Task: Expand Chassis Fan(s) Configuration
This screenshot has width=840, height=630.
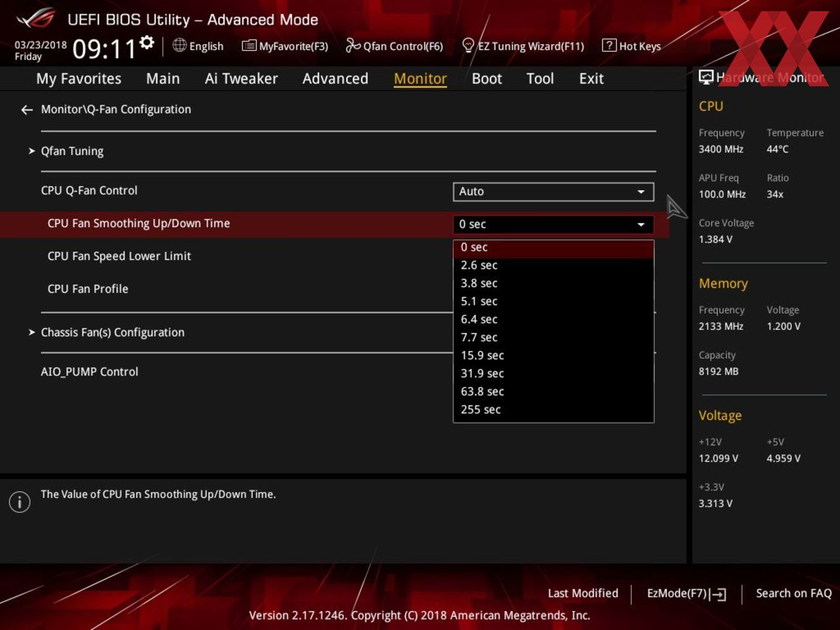Action: pos(112,332)
